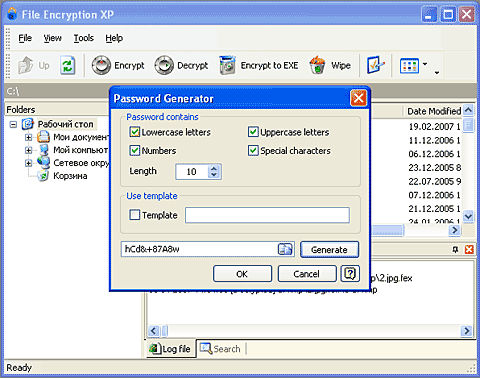Open the toolbar overflow options arrow
480x378 pixels.
437,72
